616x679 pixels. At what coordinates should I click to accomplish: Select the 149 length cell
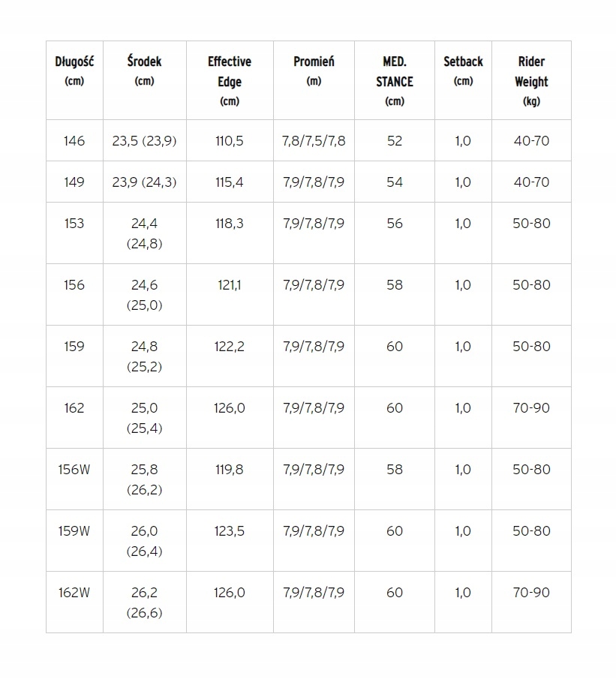point(74,182)
